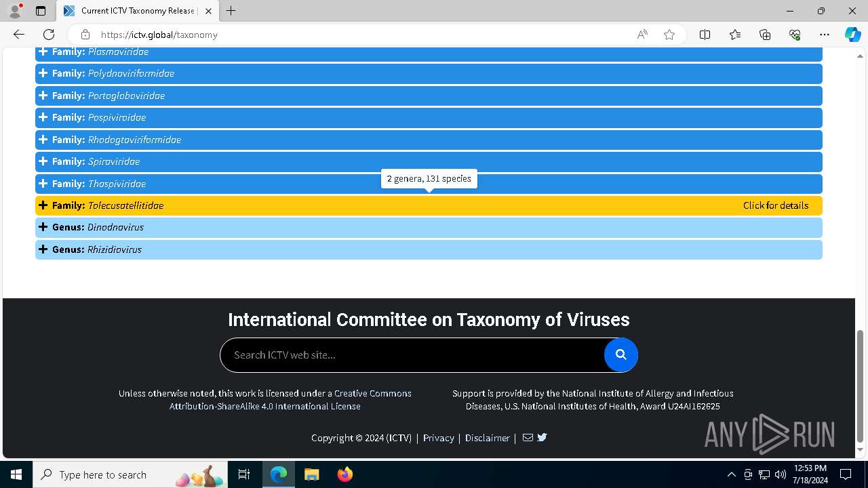
Task: Expand the Rhodogtaviriformidae family plus icon
Action: click(x=43, y=140)
